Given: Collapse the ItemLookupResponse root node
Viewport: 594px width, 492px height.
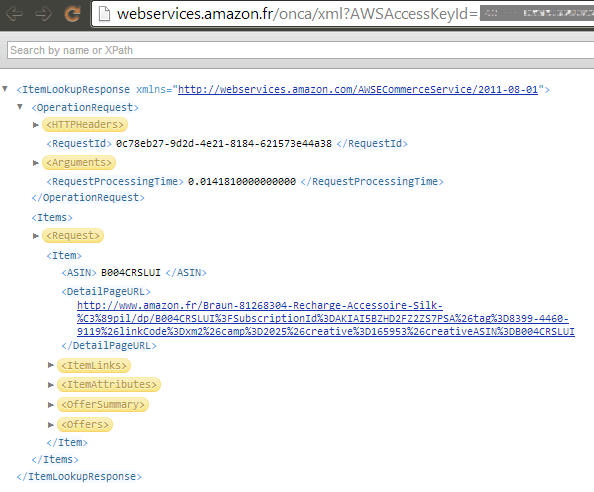Looking at the screenshot, I should 5,89.
